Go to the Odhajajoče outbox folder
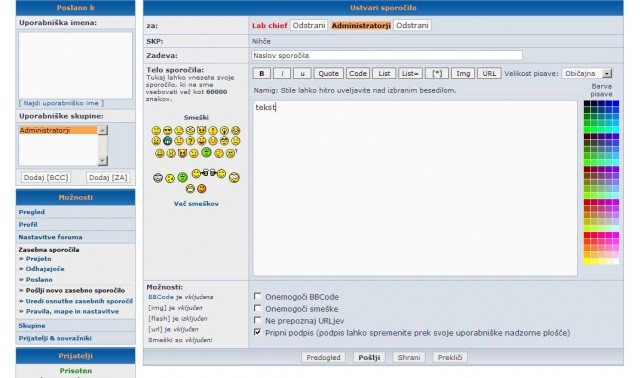The height and width of the screenshot is (378, 640). point(45,269)
